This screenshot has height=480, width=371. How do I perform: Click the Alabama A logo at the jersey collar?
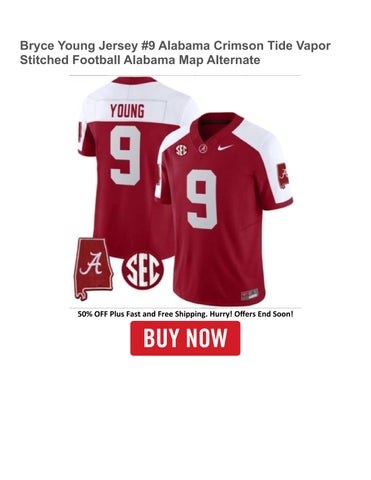click(203, 149)
